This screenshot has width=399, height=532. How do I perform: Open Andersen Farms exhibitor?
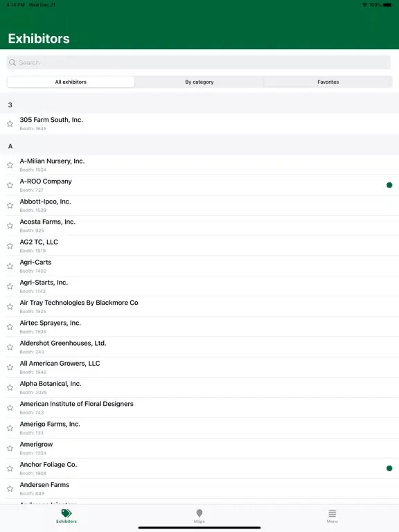click(x=199, y=488)
